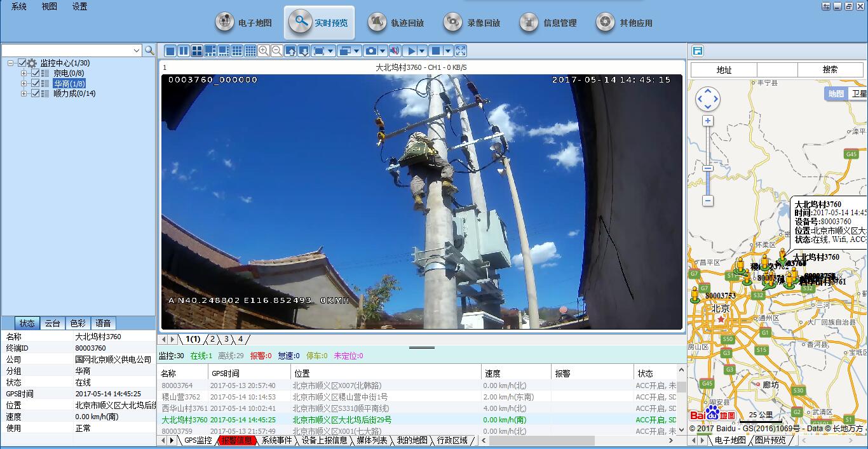The width and height of the screenshot is (868, 449).
Task: Switch to the 云台 tab
Action: [x=52, y=323]
